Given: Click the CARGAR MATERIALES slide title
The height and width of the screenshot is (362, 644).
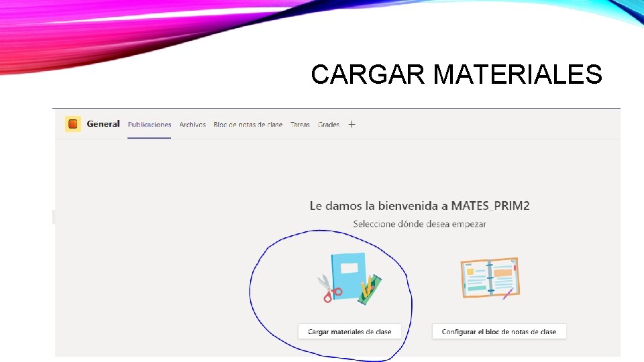Looking at the screenshot, I should [456, 74].
